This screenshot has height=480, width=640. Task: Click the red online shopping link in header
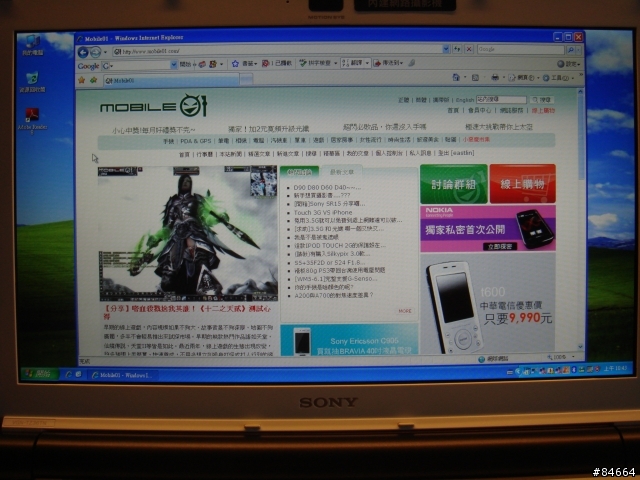[543, 111]
